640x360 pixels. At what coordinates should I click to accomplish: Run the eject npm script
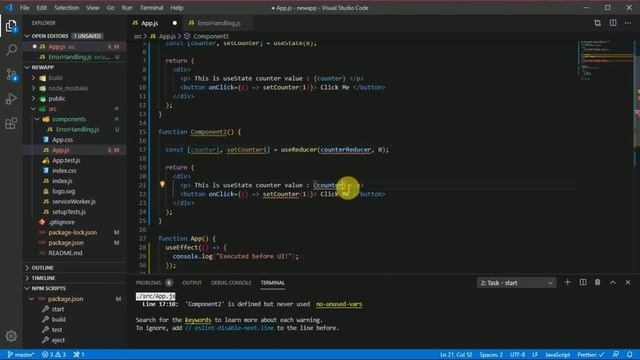(58, 340)
